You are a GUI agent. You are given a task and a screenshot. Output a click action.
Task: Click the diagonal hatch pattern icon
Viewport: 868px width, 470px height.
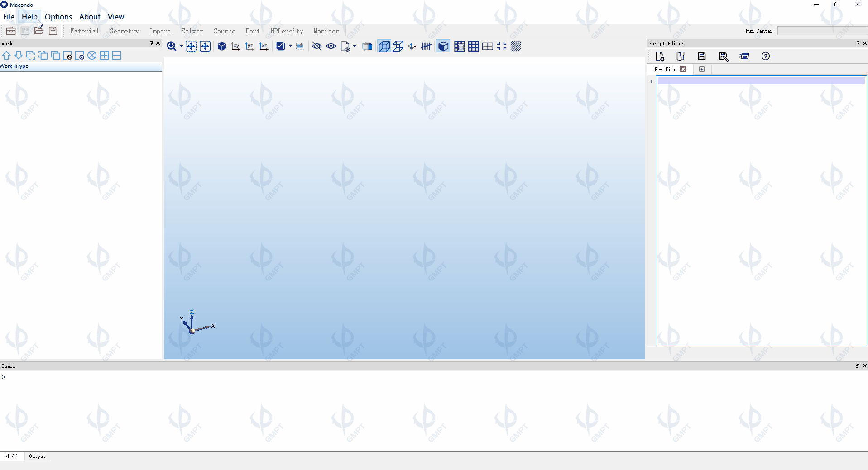click(x=516, y=46)
